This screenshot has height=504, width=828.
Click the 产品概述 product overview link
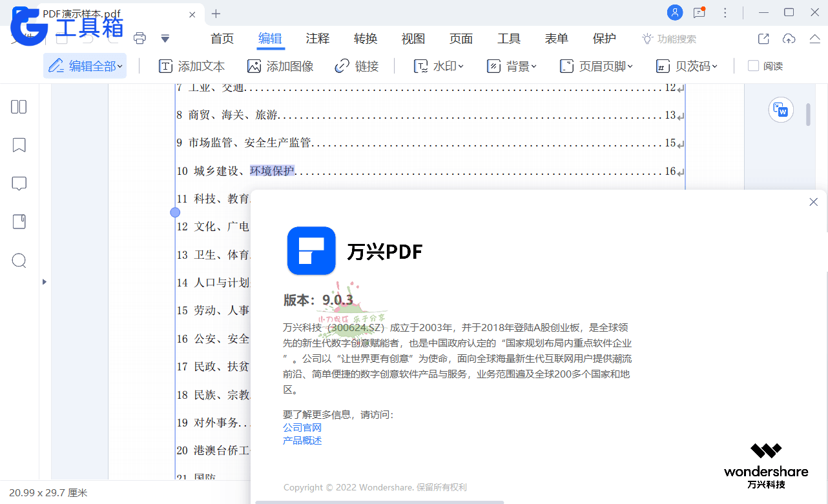click(302, 440)
